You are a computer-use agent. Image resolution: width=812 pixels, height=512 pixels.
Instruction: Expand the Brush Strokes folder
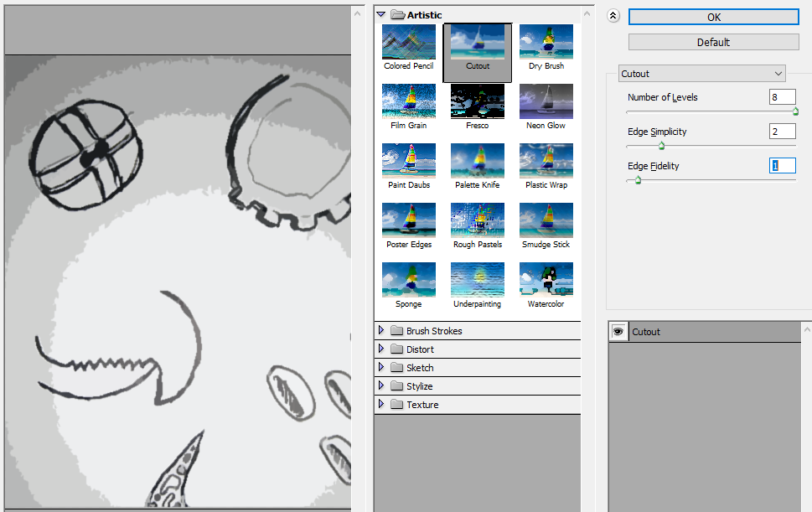pos(381,330)
